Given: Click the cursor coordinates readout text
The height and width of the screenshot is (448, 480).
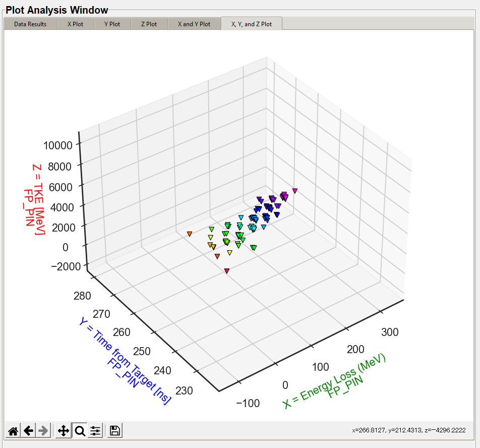Looking at the screenshot, I should [x=408, y=430].
